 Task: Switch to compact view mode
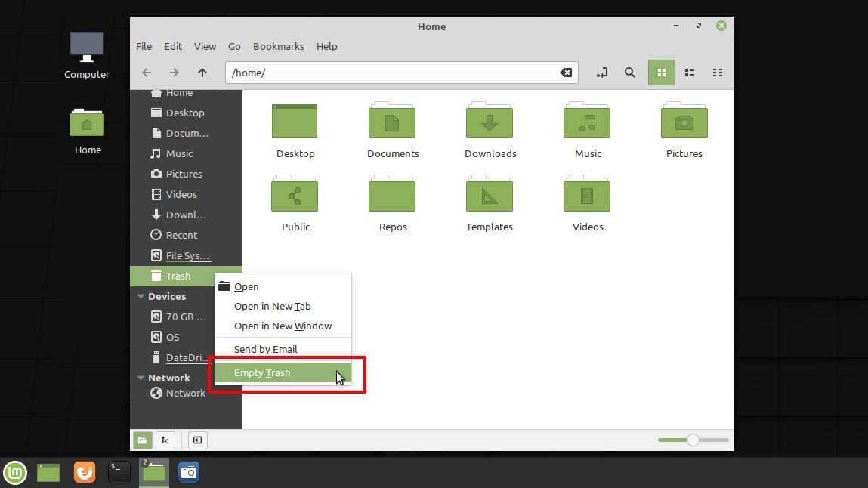click(718, 73)
